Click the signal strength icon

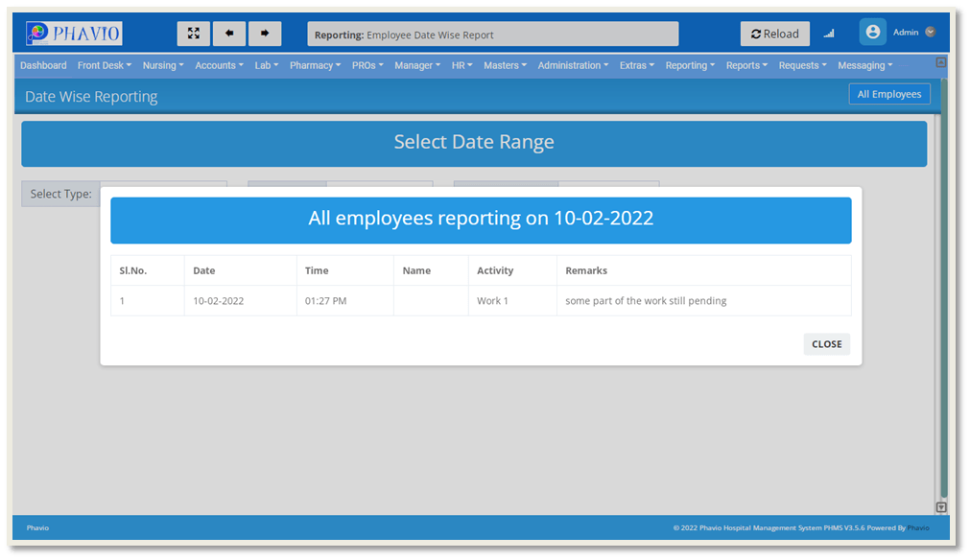pos(829,34)
